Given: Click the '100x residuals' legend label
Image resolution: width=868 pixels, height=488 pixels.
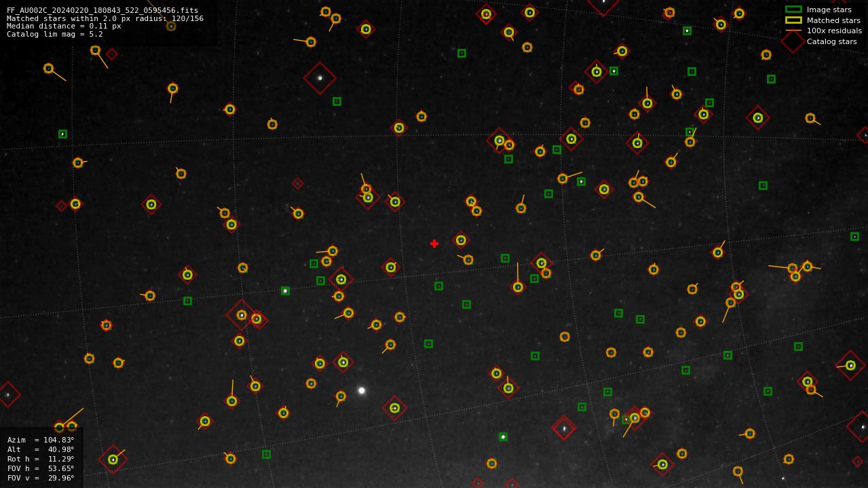Looking at the screenshot, I should coord(834,31).
